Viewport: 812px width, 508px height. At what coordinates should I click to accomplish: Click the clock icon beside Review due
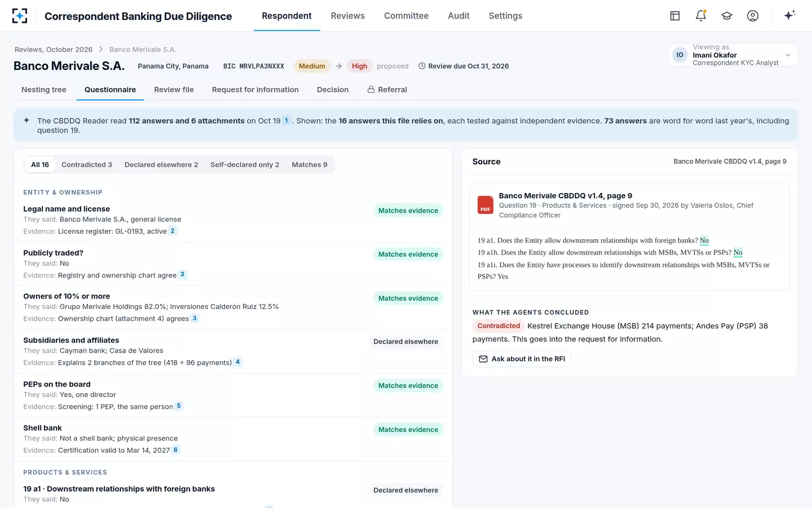tap(422, 66)
